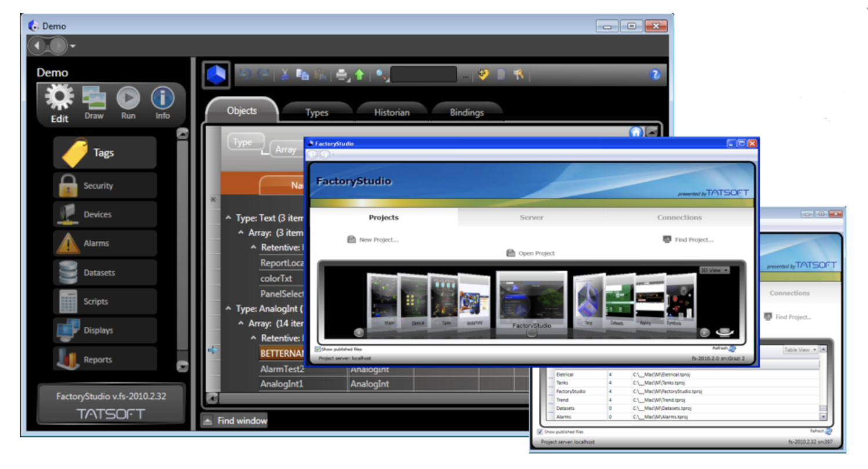The width and height of the screenshot is (868, 469).
Task: Open the Scripts section
Action: (x=105, y=301)
